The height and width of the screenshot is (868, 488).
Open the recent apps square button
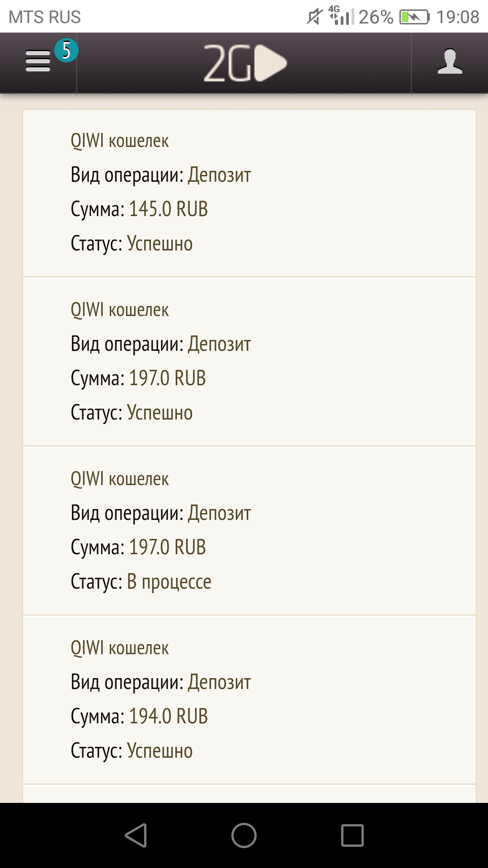point(352,835)
